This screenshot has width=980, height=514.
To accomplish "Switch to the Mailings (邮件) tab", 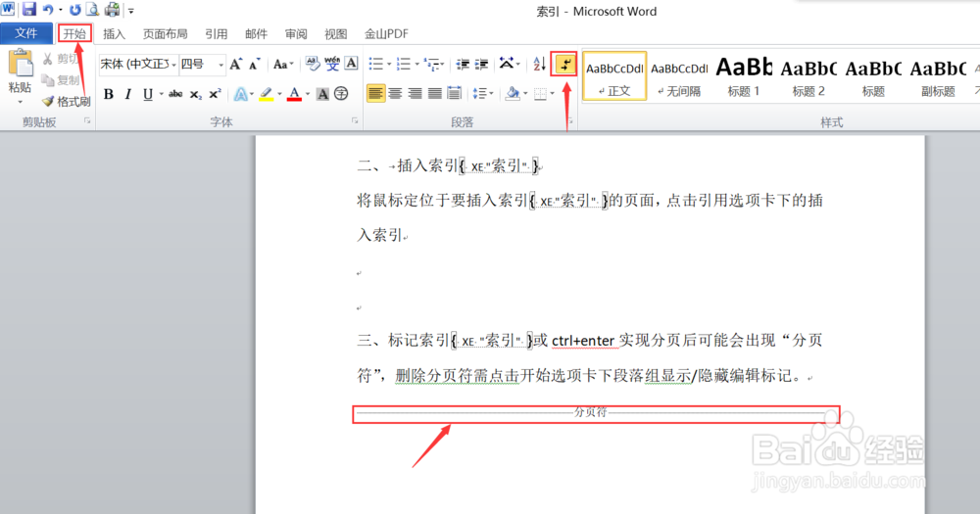I will [256, 33].
